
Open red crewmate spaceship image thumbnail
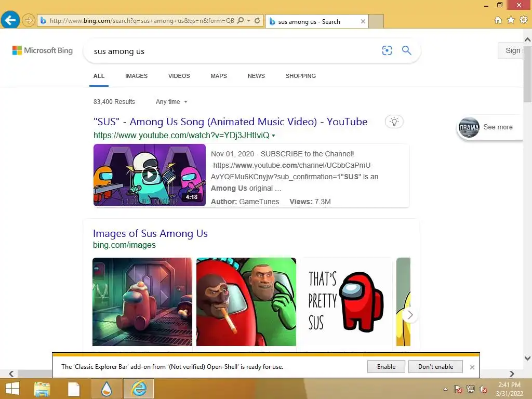coord(142,302)
